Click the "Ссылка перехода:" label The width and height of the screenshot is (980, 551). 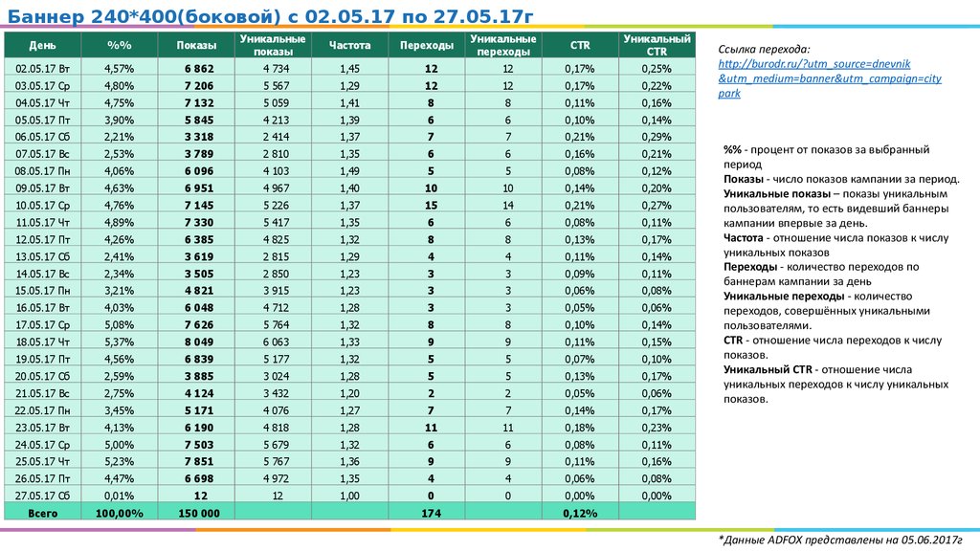click(x=768, y=48)
